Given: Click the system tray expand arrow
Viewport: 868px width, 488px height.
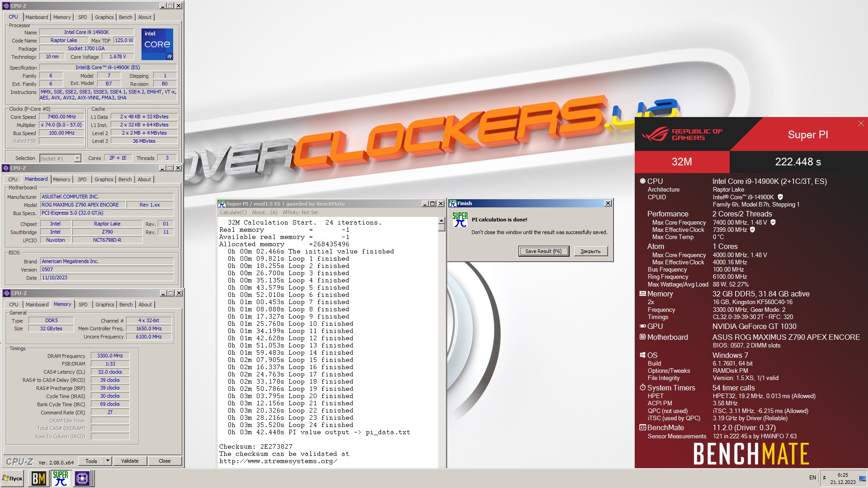Looking at the screenshot, I should pos(824,478).
